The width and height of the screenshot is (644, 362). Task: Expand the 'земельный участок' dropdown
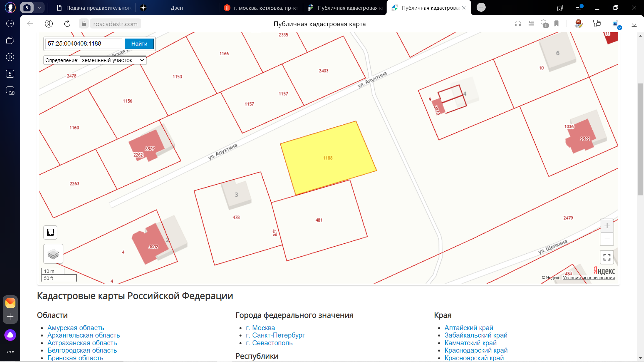113,60
